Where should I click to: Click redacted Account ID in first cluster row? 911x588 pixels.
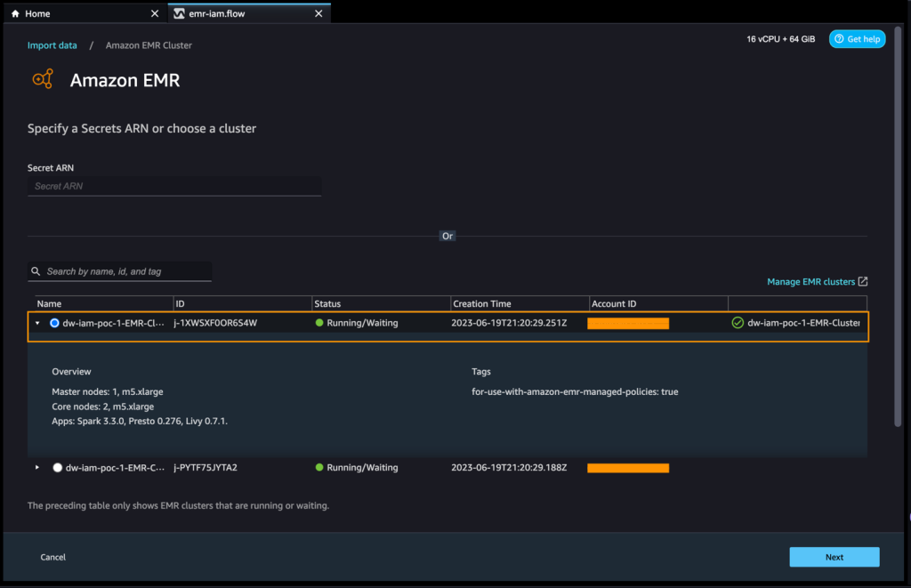628,323
